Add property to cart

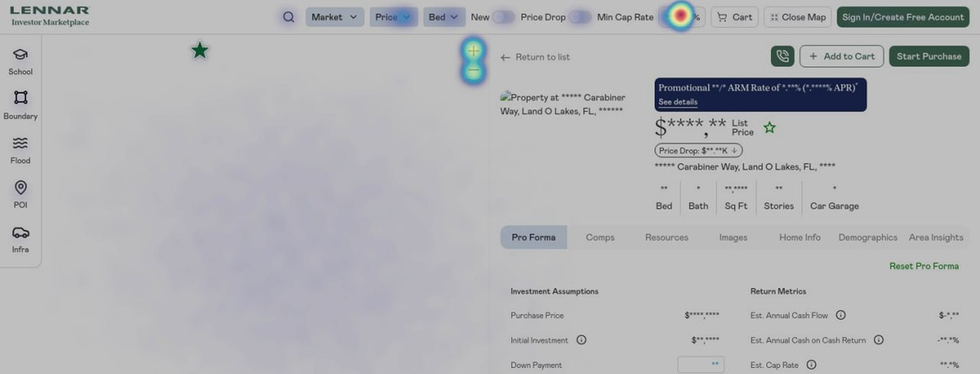click(x=841, y=56)
